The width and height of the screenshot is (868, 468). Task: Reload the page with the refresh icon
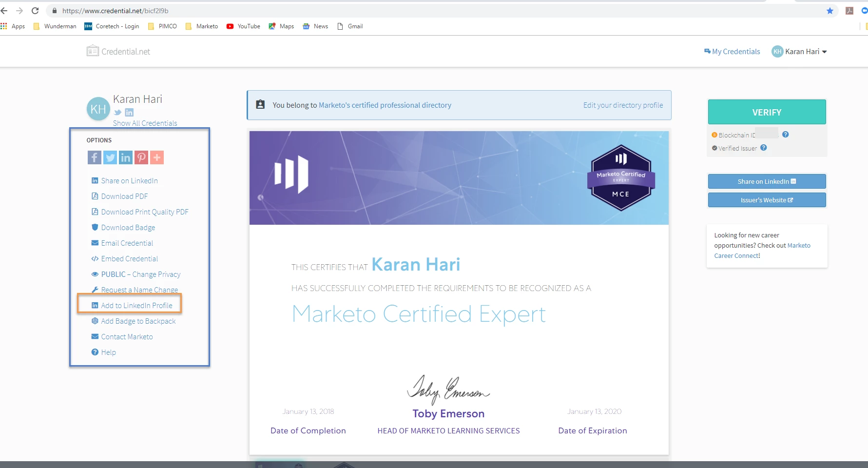(35, 11)
